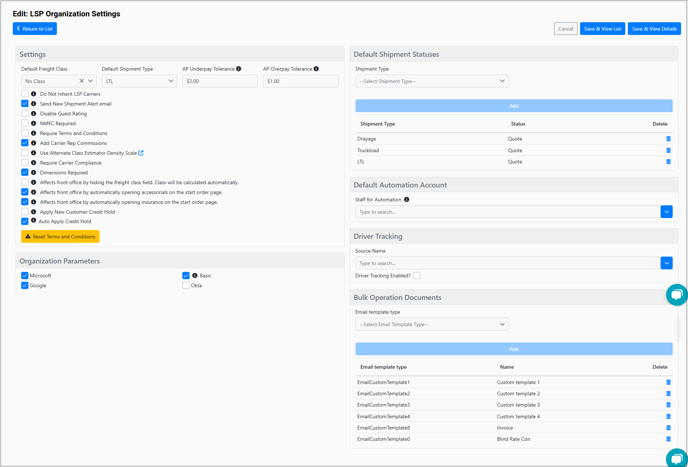Toggle Add Carrier Rep Commissions checkbox

click(25, 143)
